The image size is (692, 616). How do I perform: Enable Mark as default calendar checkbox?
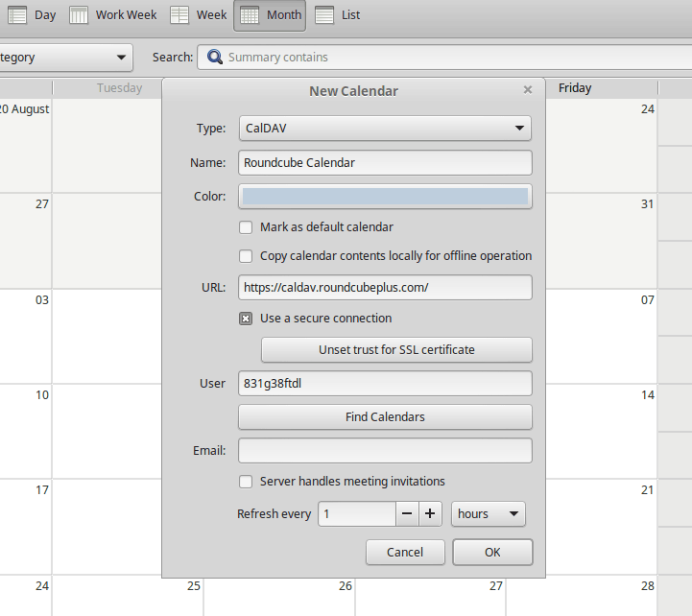246,227
